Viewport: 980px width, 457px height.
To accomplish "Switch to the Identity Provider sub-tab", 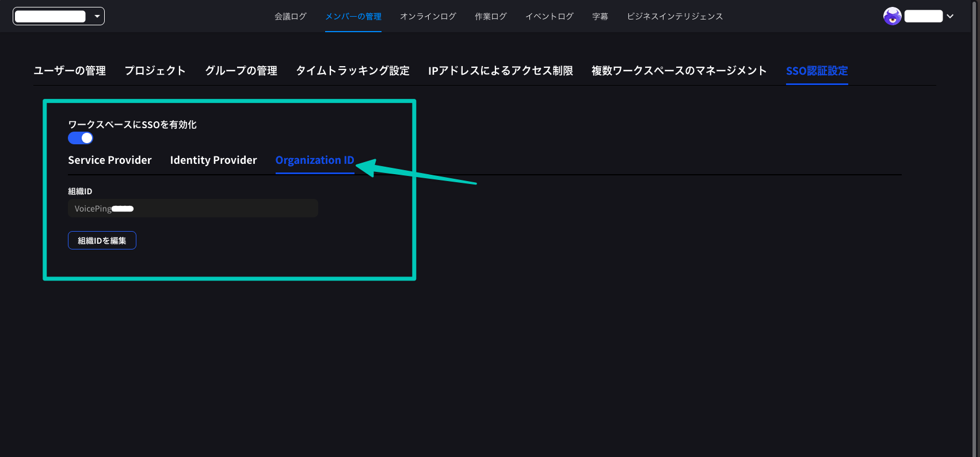I will pos(213,160).
